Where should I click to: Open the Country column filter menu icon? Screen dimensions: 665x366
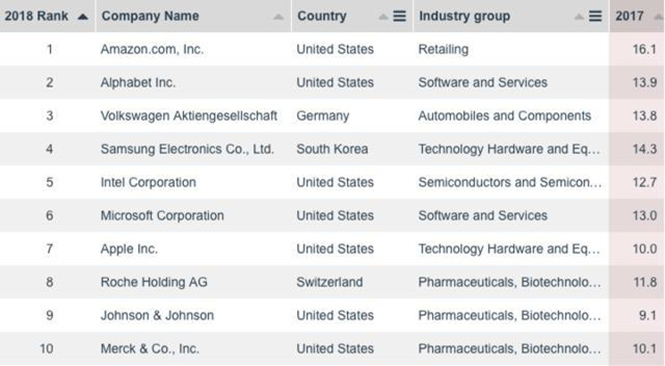click(x=399, y=16)
